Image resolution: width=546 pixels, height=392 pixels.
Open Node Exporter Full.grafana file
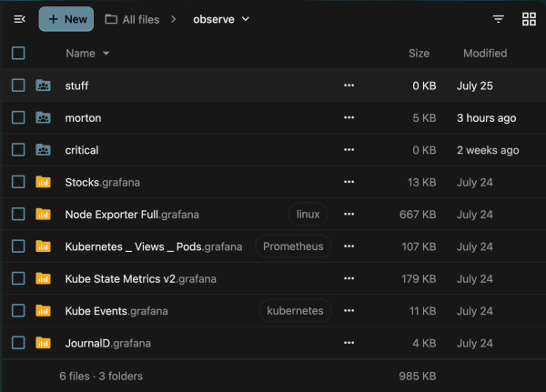132,215
